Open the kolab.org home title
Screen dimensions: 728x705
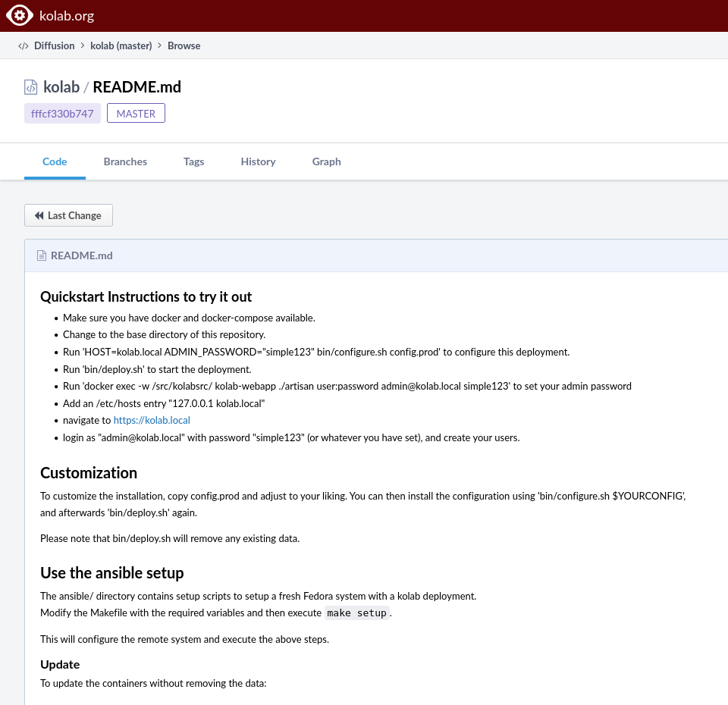pos(67,16)
